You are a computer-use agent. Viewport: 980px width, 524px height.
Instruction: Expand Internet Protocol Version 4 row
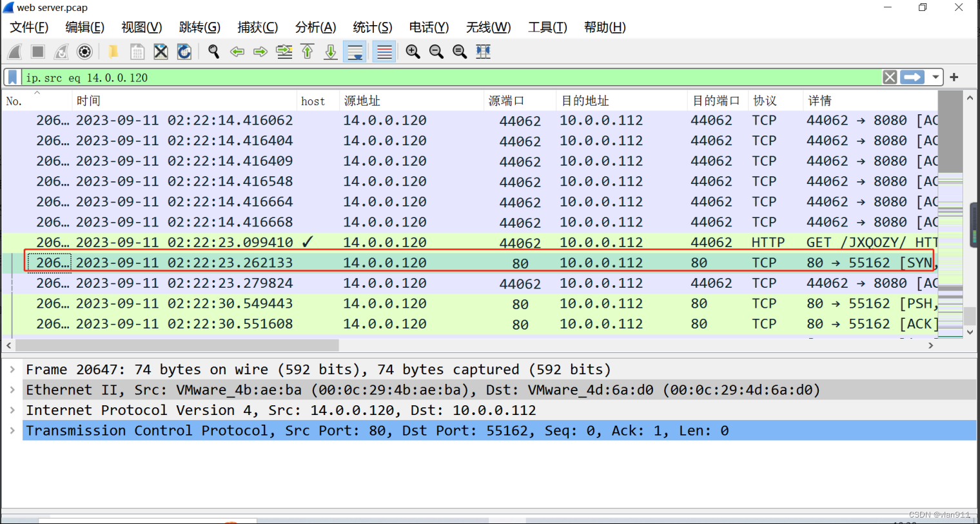[12, 410]
